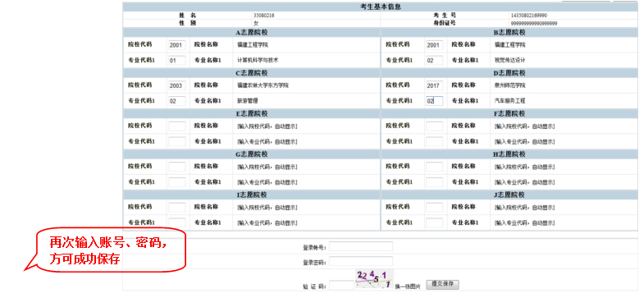The height and width of the screenshot is (307, 644).
Task: Click school name 福建农林大学东方学院
Action: coord(263,85)
